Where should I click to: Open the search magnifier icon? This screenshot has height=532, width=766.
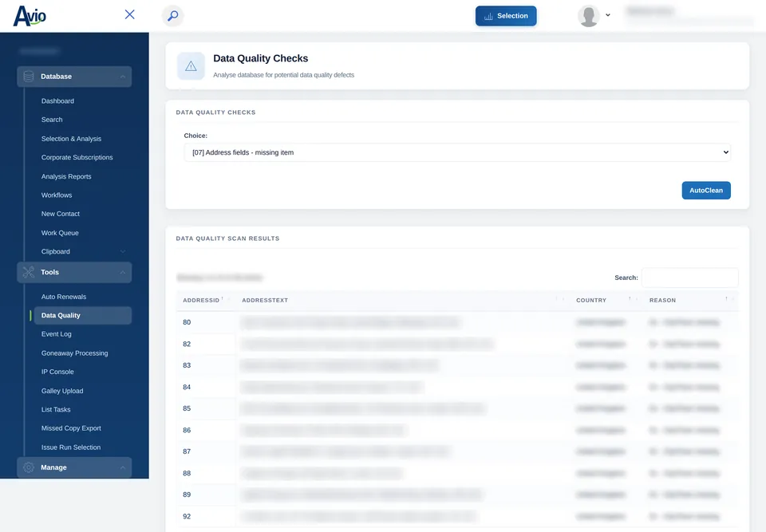coord(172,16)
